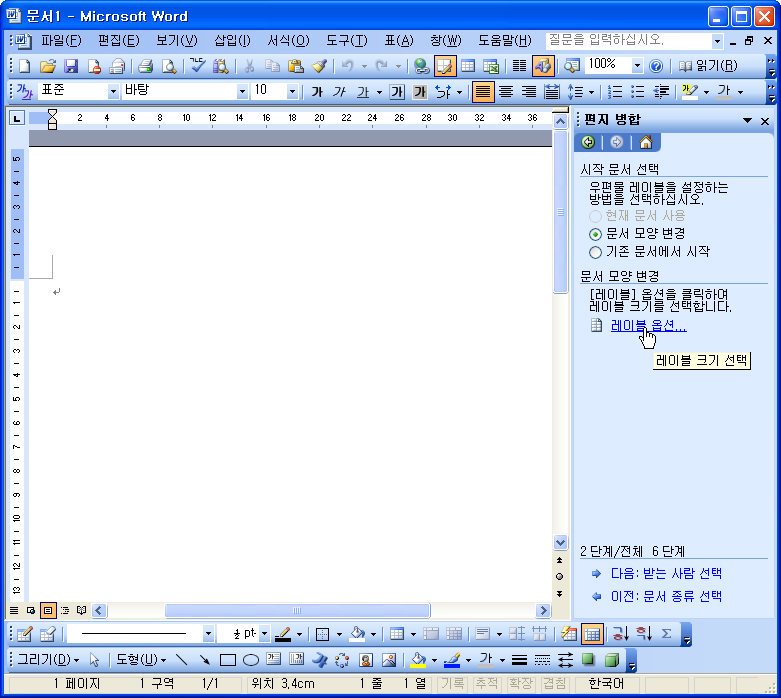Paste clipboard contents
The height and width of the screenshot is (698, 781).
296,66
